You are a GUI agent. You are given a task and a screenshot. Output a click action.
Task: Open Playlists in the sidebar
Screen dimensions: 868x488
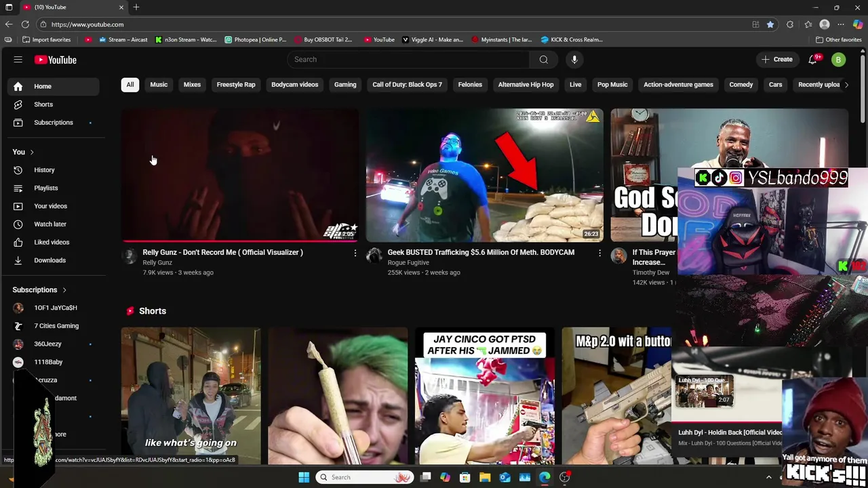[54, 188]
